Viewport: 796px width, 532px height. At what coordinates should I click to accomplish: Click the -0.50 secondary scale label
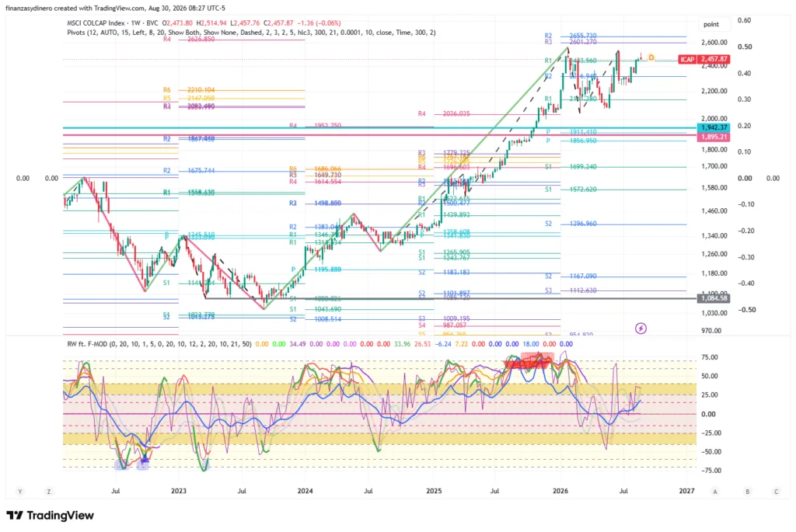[745, 310]
